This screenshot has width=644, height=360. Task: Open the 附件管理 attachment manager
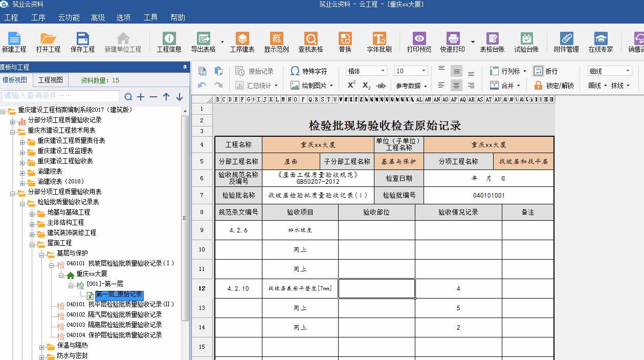[566, 42]
